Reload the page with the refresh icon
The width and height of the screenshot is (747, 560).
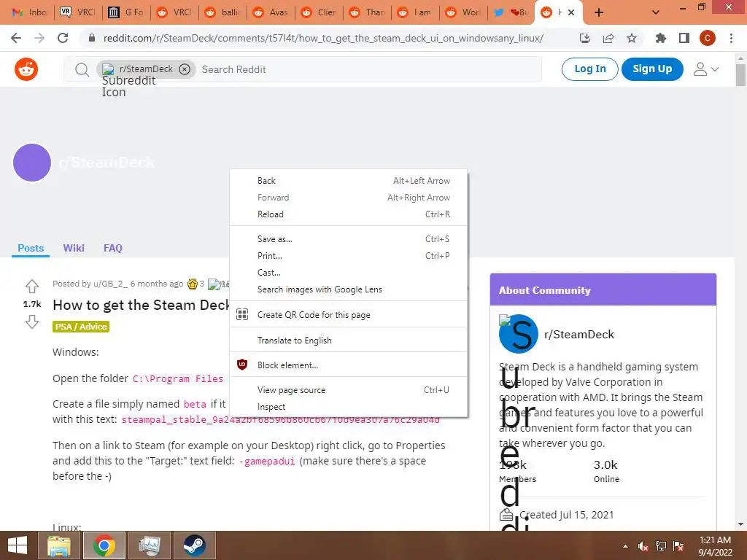click(63, 38)
